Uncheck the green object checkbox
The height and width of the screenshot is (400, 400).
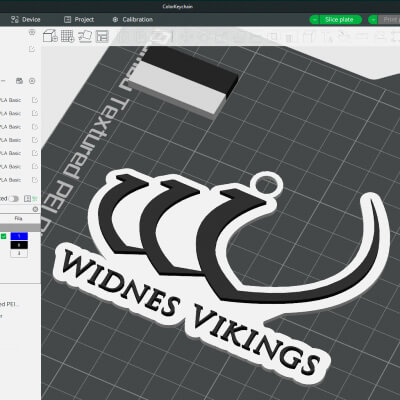[3, 236]
